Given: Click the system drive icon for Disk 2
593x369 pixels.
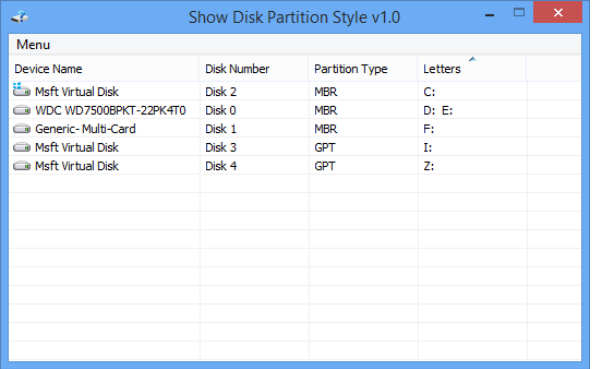Looking at the screenshot, I should [22, 90].
